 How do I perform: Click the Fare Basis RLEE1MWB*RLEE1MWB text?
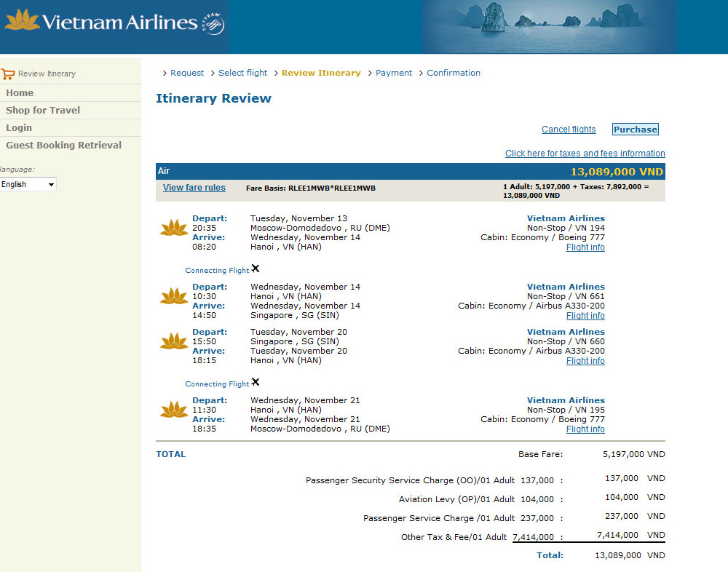[x=311, y=188]
